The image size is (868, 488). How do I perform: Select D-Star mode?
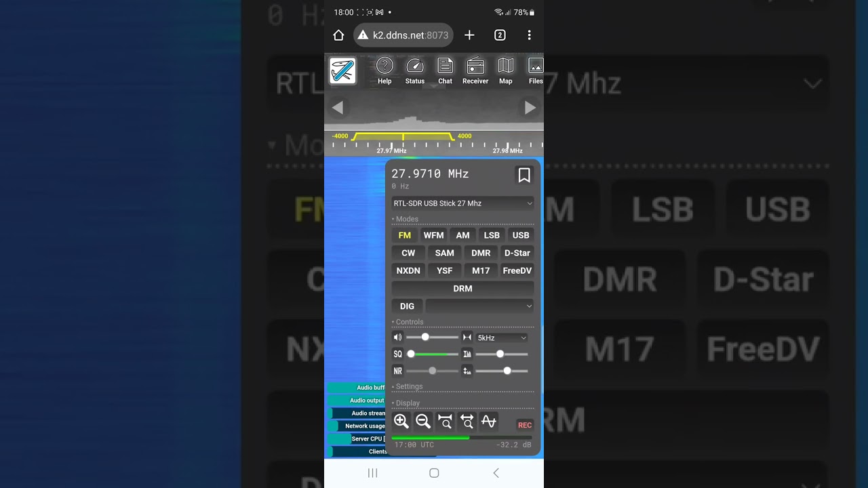point(517,253)
